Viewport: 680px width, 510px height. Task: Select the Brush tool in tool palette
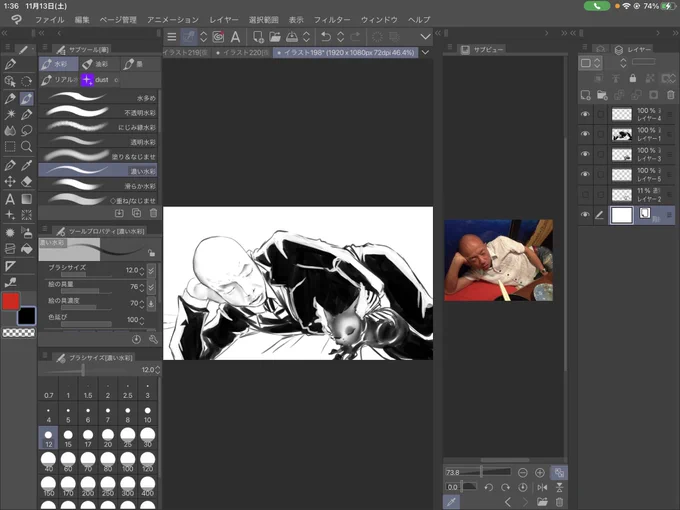pos(26,99)
